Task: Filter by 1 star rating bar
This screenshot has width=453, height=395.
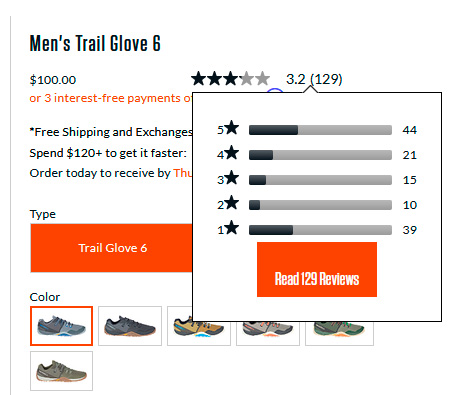Action: [320, 230]
